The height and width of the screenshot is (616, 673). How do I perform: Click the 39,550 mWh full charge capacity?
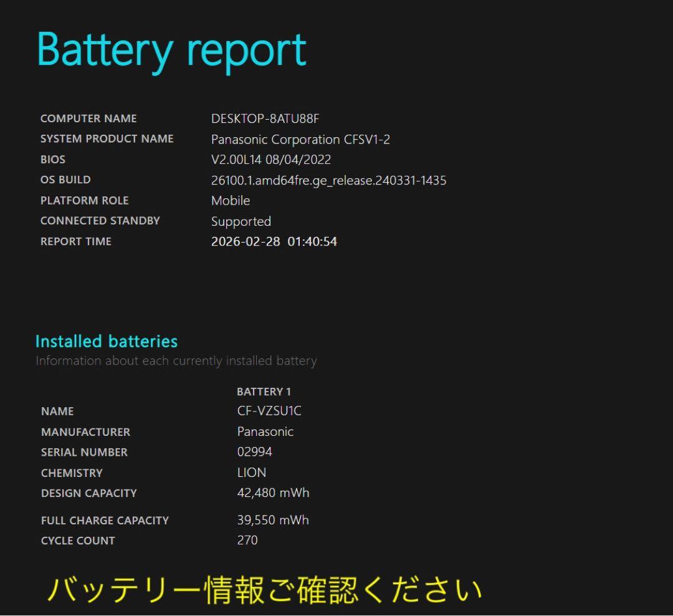(x=273, y=519)
